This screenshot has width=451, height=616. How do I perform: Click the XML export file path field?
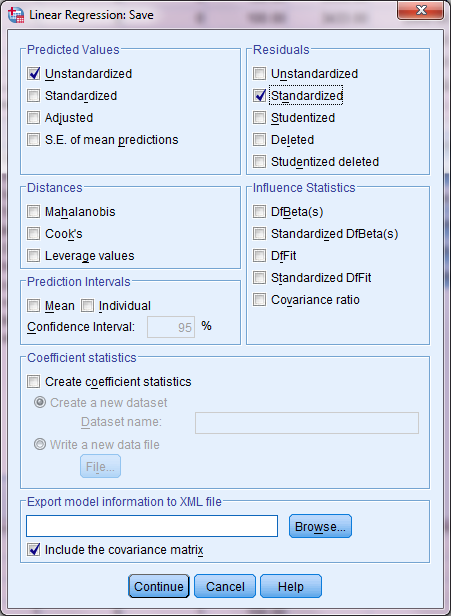[x=152, y=526]
